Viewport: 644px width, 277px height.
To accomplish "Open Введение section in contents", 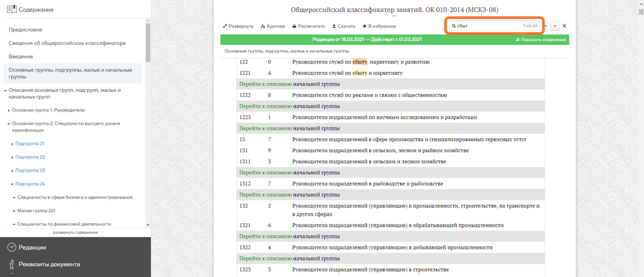I will point(21,56).
